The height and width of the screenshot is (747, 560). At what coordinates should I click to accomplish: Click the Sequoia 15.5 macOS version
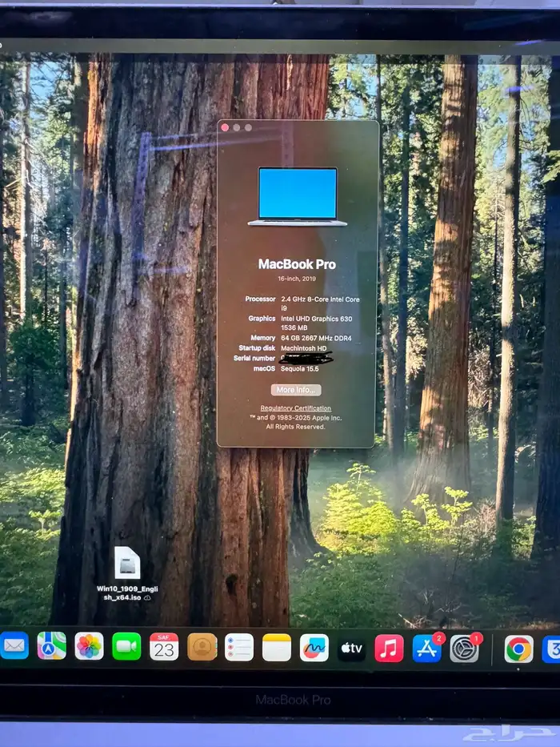click(299, 369)
